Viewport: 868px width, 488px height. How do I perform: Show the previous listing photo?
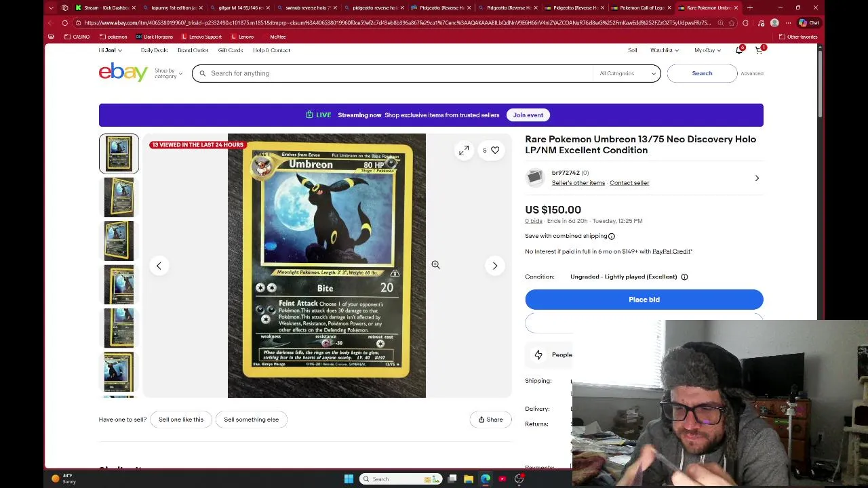click(159, 266)
